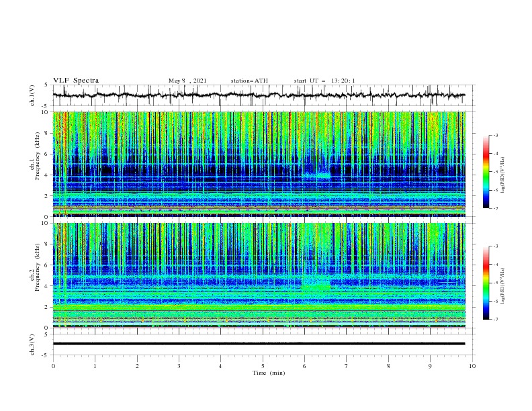Viewport: 532px width, 411px height.
Task: Click the "-7" tick on ch.2 color bar
Action: pos(496,320)
